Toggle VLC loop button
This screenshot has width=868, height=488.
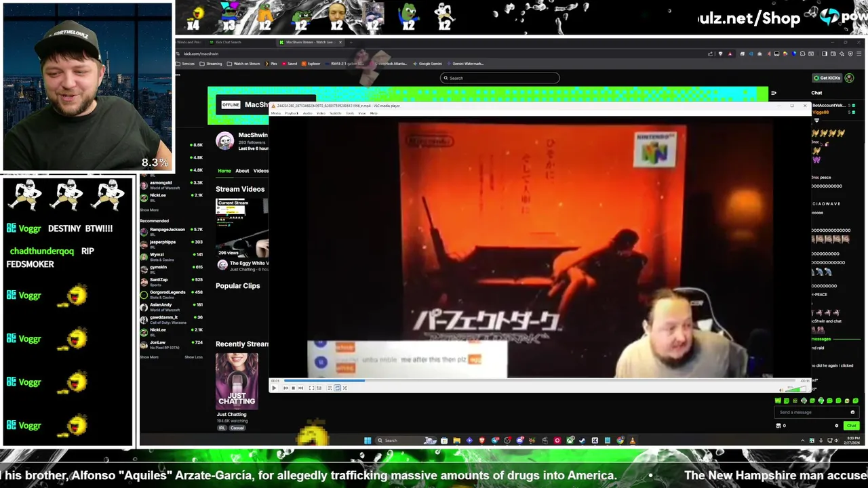click(x=337, y=388)
